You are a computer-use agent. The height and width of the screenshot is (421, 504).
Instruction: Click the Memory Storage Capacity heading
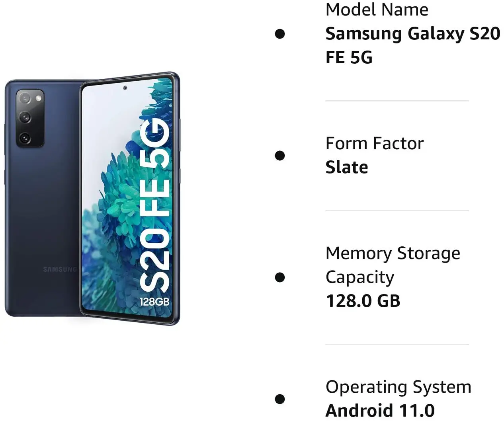pyautogui.click(x=393, y=265)
